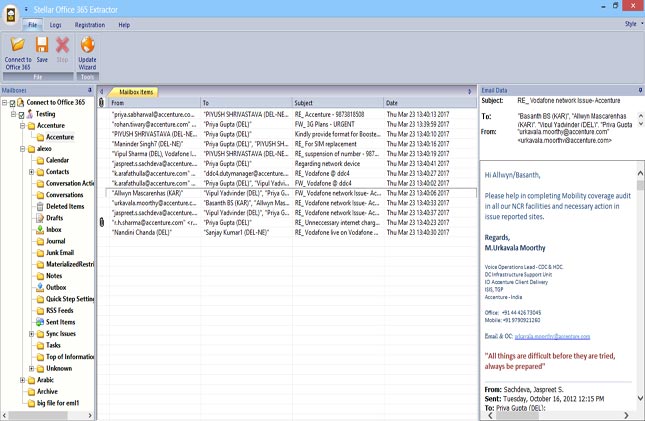Open the MaterializedRestri folder

70,264
